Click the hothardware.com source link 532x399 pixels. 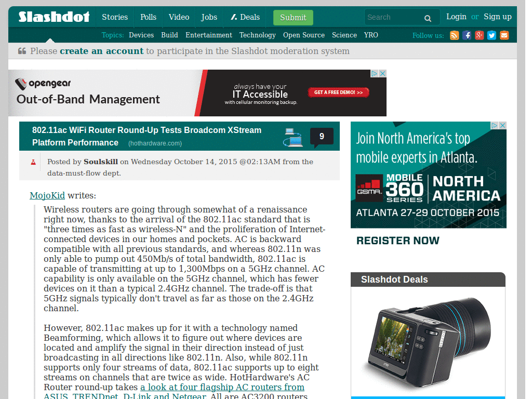[x=155, y=143]
